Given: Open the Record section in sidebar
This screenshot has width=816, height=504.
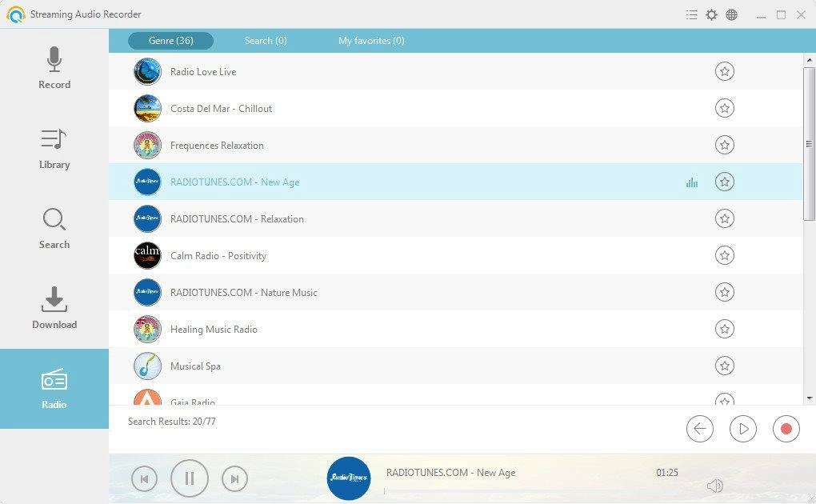Looking at the screenshot, I should tap(54, 68).
